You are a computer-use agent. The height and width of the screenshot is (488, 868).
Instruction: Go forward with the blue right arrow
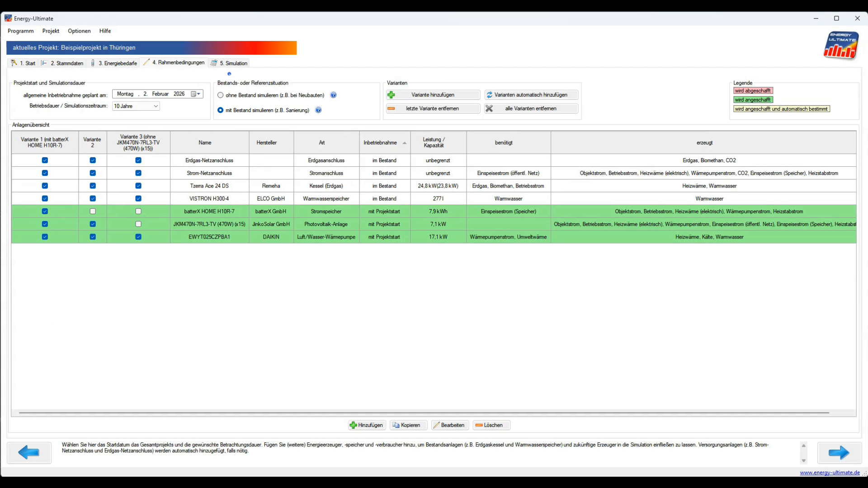[839, 452]
